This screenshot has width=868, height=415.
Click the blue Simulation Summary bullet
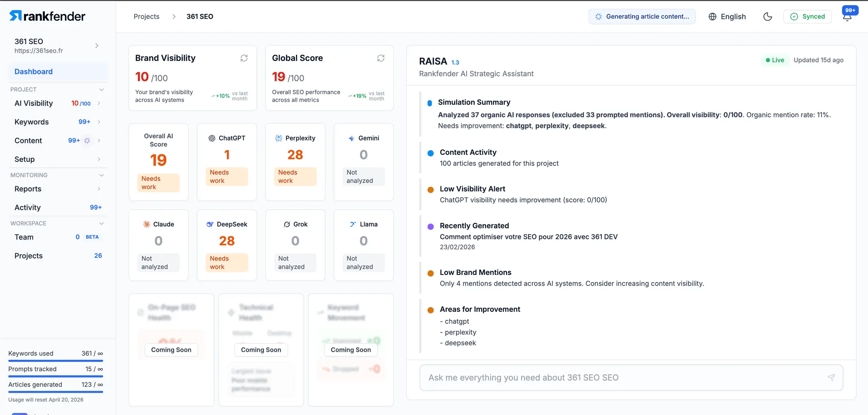coord(430,103)
